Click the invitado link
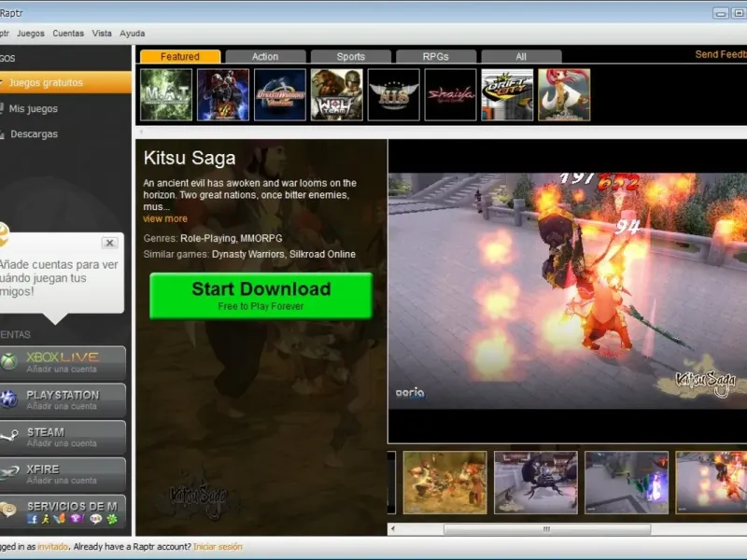Screen dimensions: 747x560 [x=52, y=547]
